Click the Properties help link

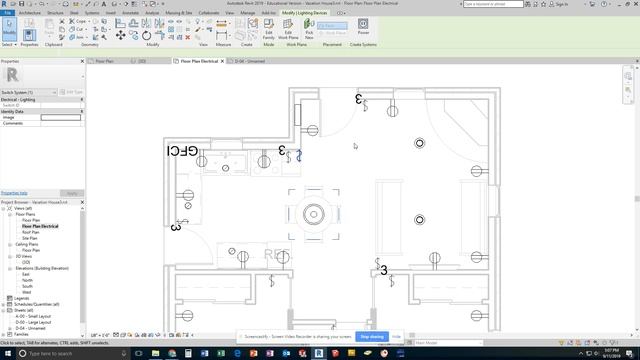pos(14,193)
